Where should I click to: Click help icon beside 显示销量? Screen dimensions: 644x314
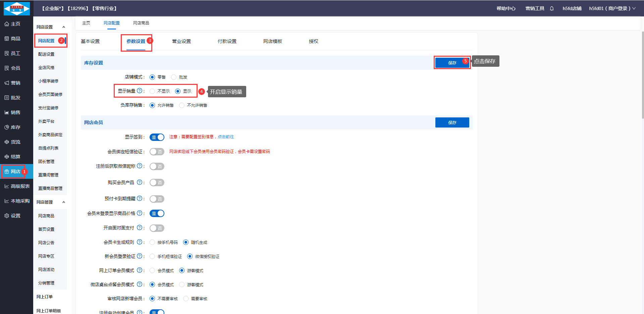coord(140,91)
